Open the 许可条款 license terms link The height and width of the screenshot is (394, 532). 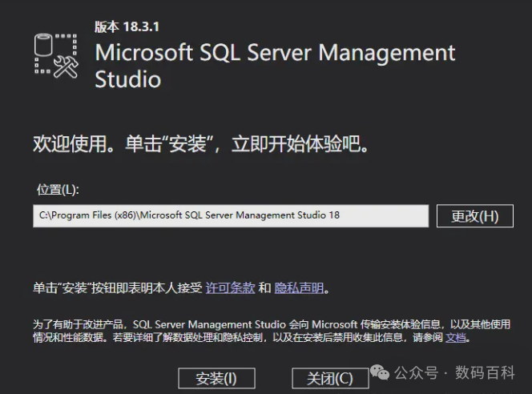click(x=230, y=287)
